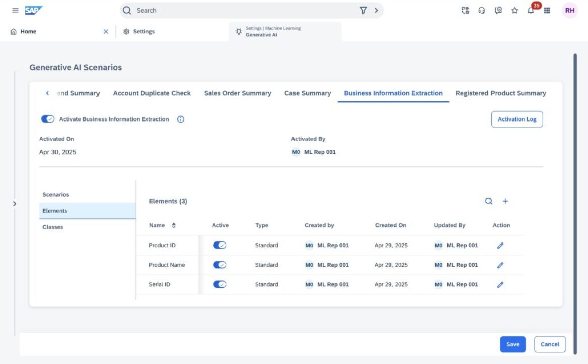Open the search filter options arrow
Viewport: 588px width, 364px height.
[376, 10]
